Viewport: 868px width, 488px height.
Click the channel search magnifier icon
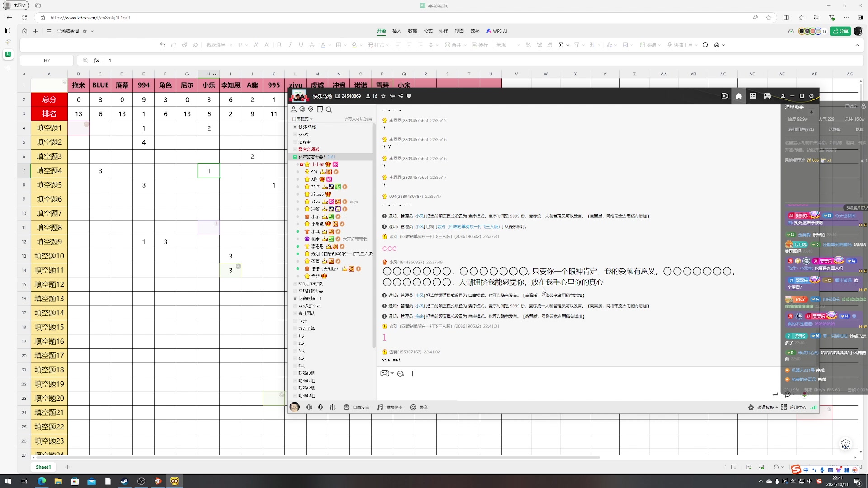(x=329, y=109)
